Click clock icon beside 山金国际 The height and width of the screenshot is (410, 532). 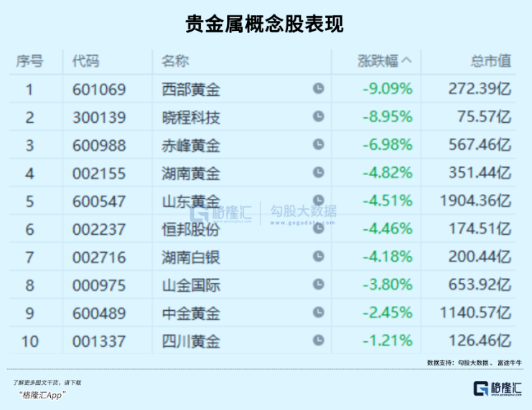coord(318,285)
